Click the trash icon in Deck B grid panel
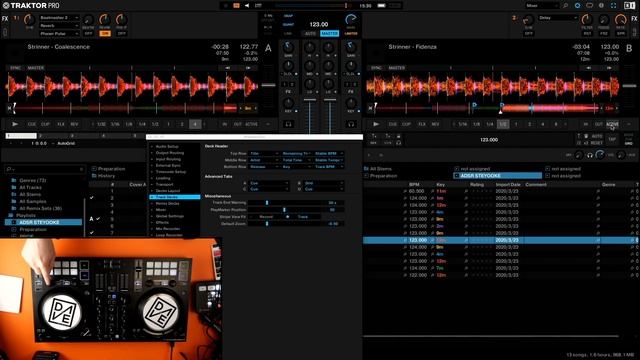Image resolution: width=640 pixels, height=360 pixels. click(x=586, y=136)
